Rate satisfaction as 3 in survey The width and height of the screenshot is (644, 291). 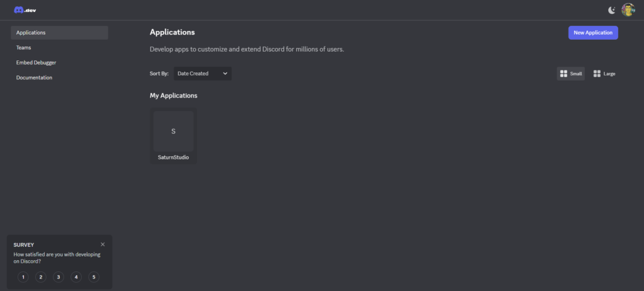[x=58, y=277]
